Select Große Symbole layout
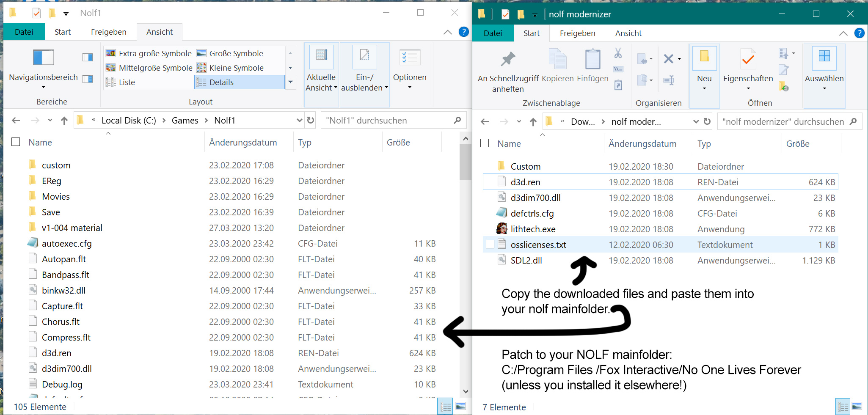The height and width of the screenshot is (415, 868). [231, 53]
